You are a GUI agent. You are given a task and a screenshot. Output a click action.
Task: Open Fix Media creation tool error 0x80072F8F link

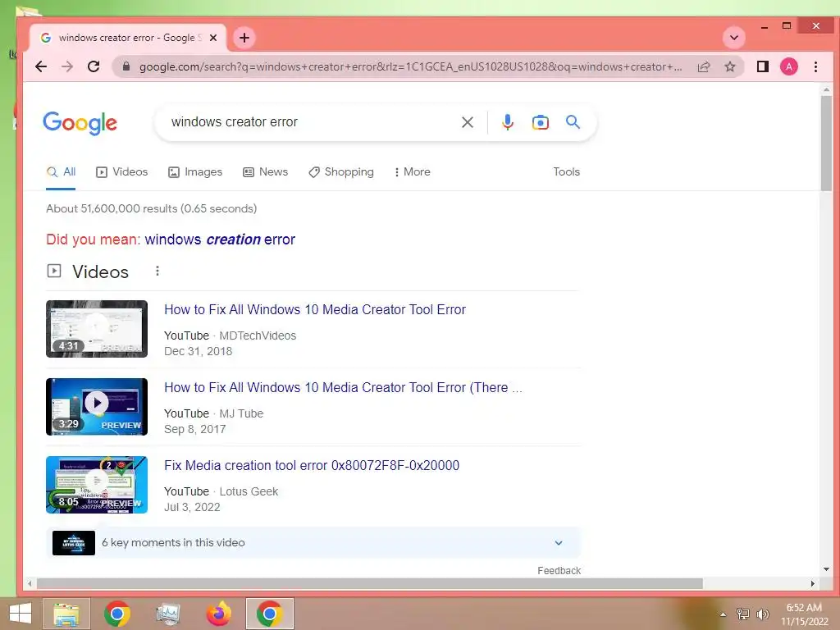[x=312, y=466]
